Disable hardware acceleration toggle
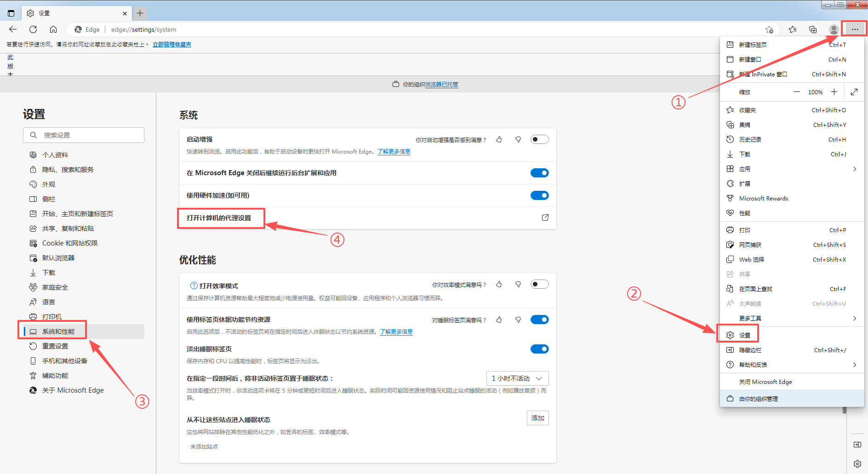868x474 pixels. [x=539, y=195]
